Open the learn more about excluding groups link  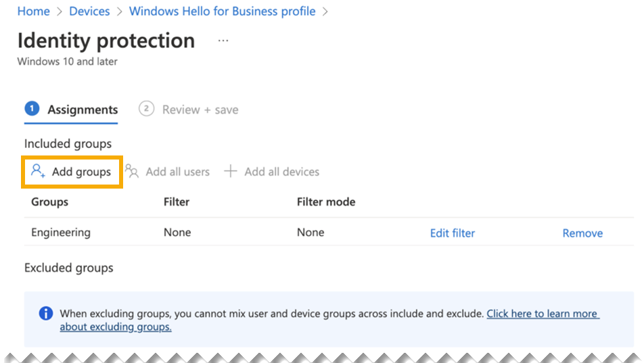[x=543, y=314]
